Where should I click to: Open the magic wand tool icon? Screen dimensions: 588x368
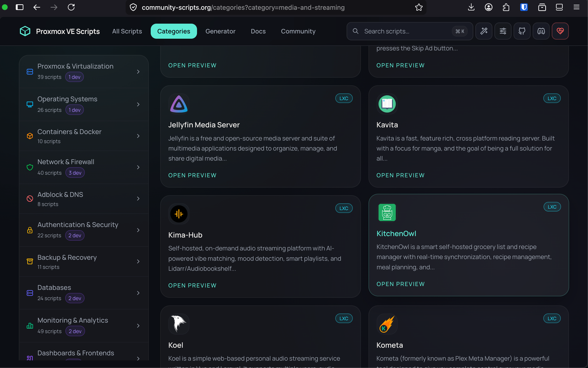pos(484,31)
